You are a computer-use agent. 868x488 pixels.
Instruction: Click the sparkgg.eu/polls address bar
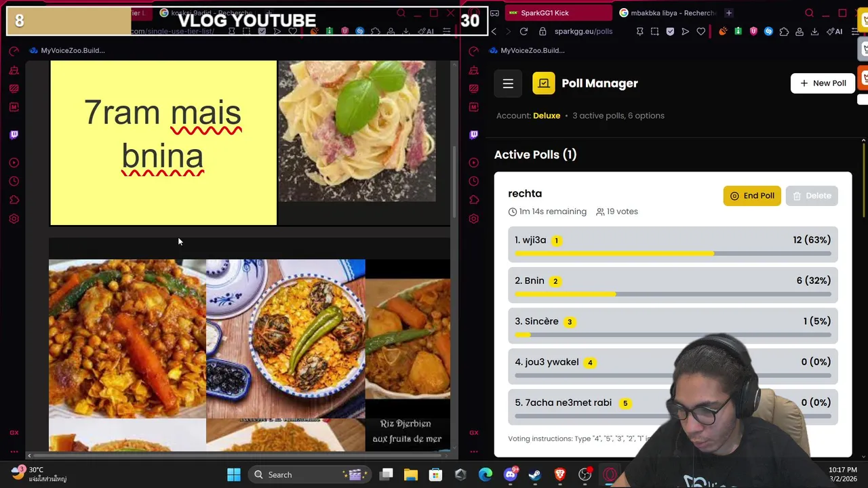click(583, 31)
